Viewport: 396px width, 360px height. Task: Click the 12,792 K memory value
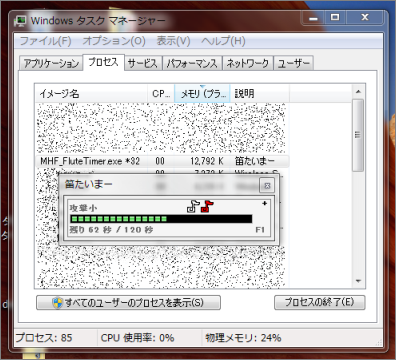point(207,161)
